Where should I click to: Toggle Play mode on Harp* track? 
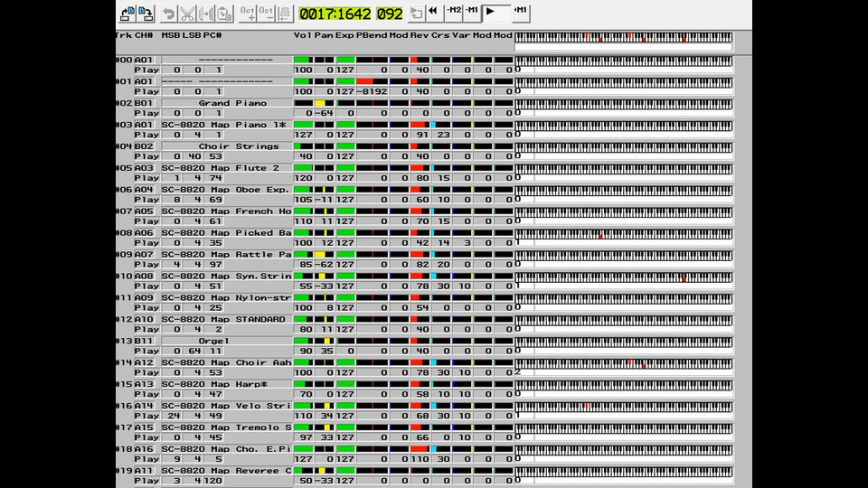[x=146, y=393]
